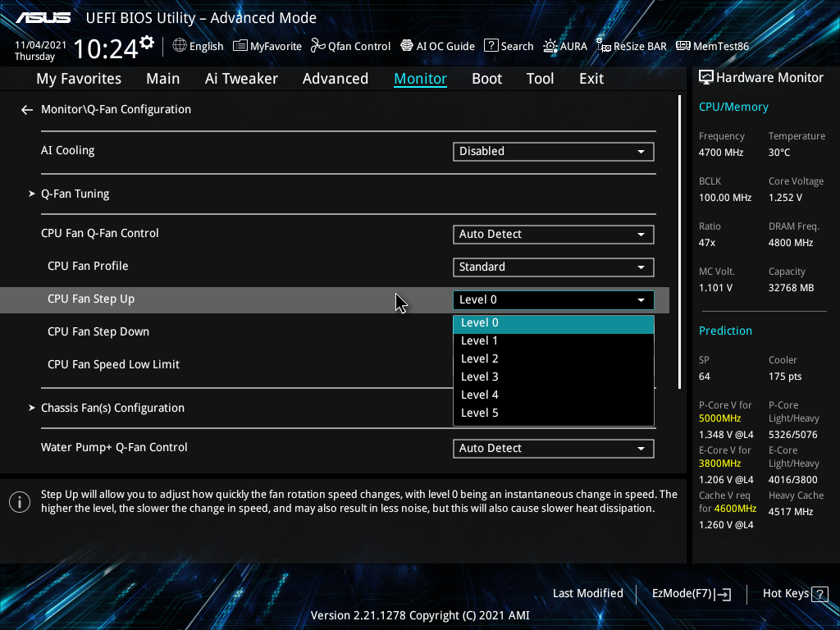Click the 175 pts cooler score

coord(785,377)
